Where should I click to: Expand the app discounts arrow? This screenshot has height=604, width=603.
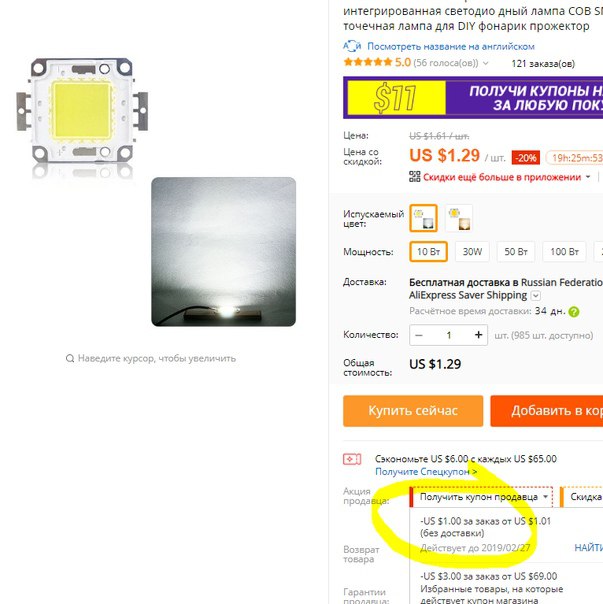[x=588, y=177]
